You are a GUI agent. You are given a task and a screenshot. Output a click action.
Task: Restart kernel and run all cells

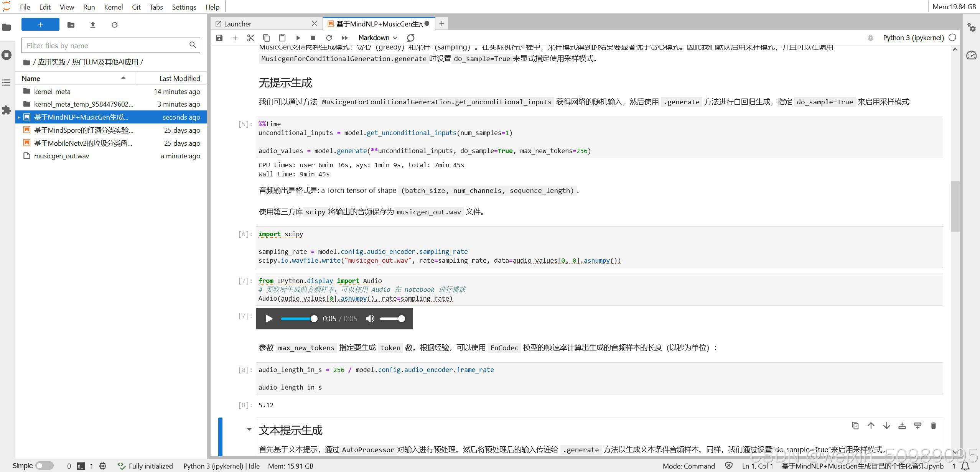coord(344,38)
